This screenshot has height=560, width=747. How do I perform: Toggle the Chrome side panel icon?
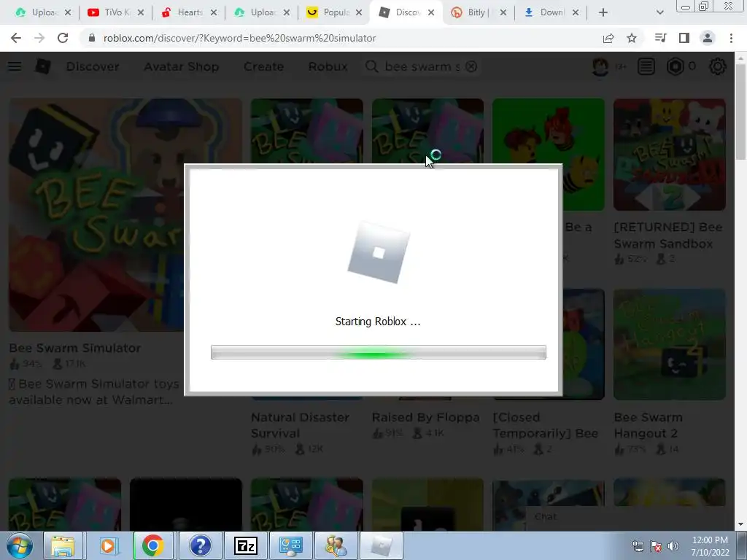pos(684,38)
